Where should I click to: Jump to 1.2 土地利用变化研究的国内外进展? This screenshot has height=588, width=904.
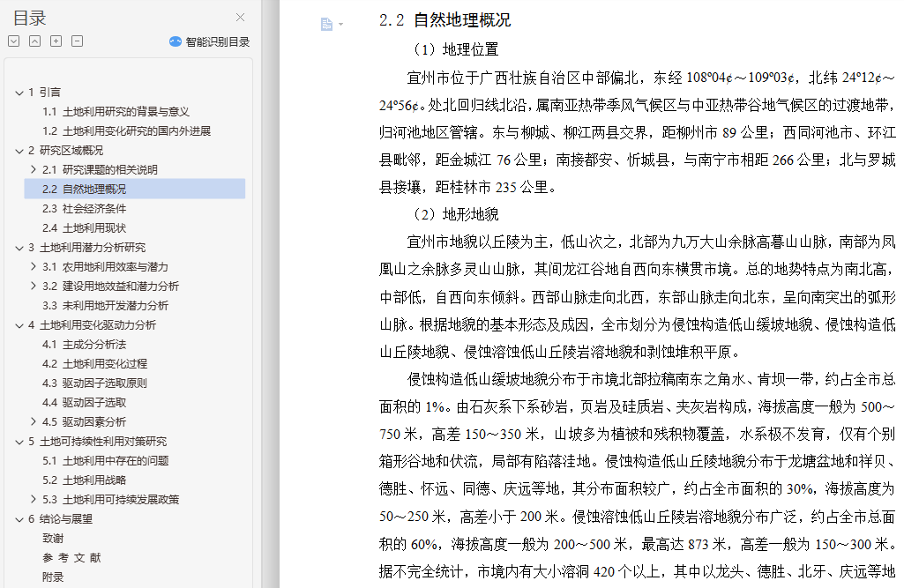(x=126, y=130)
